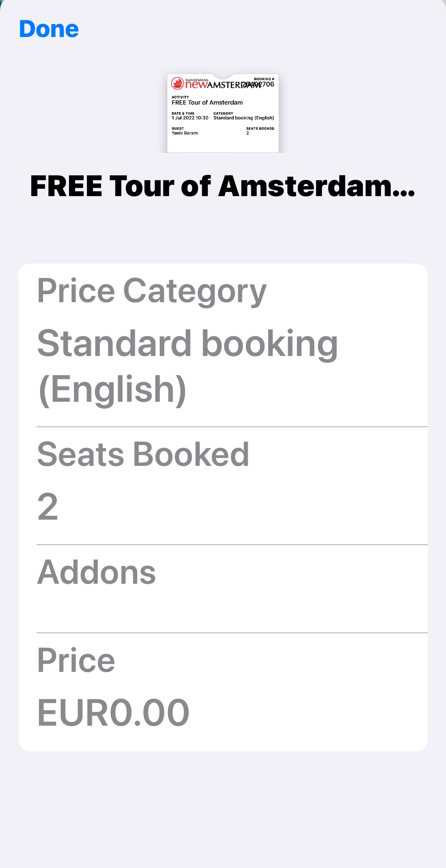Tap the Addons row
Image resolution: width=446 pixels, height=868 pixels.
click(x=96, y=572)
